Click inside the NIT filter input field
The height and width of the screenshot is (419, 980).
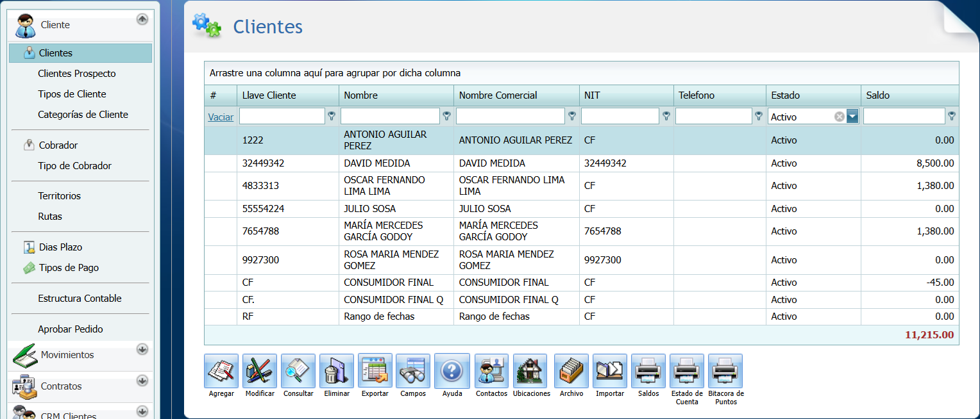(619, 116)
